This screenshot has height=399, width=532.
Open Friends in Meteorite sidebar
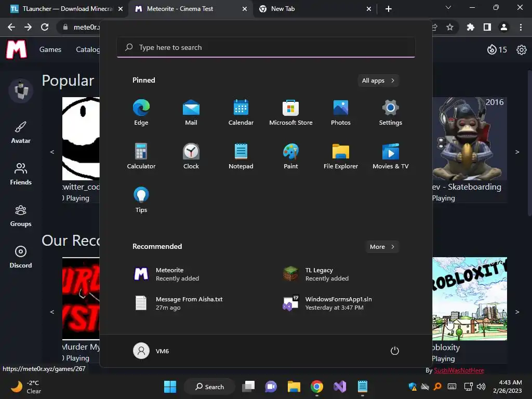coord(21,174)
